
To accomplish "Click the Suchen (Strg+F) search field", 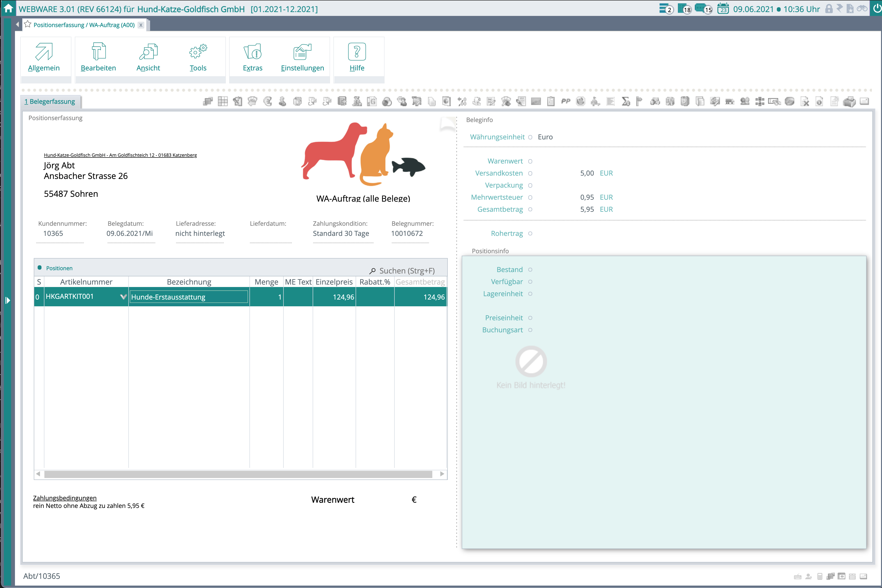I will 407,271.
